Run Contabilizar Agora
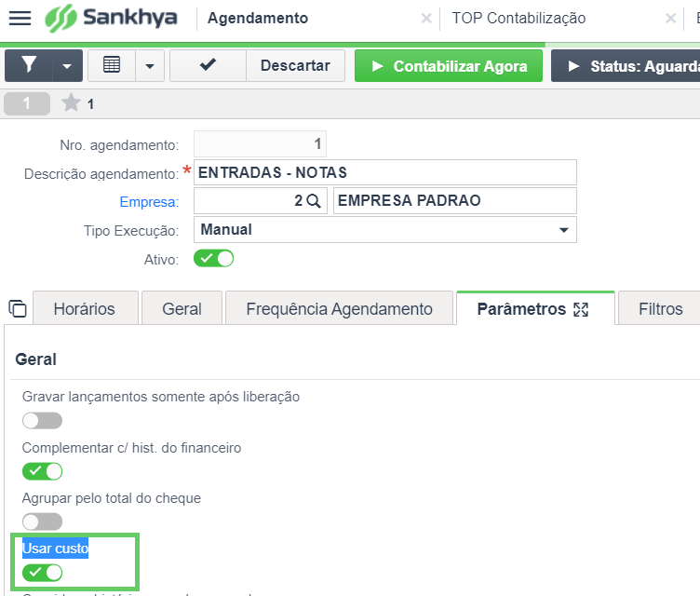The height and width of the screenshot is (596, 700). pos(449,66)
